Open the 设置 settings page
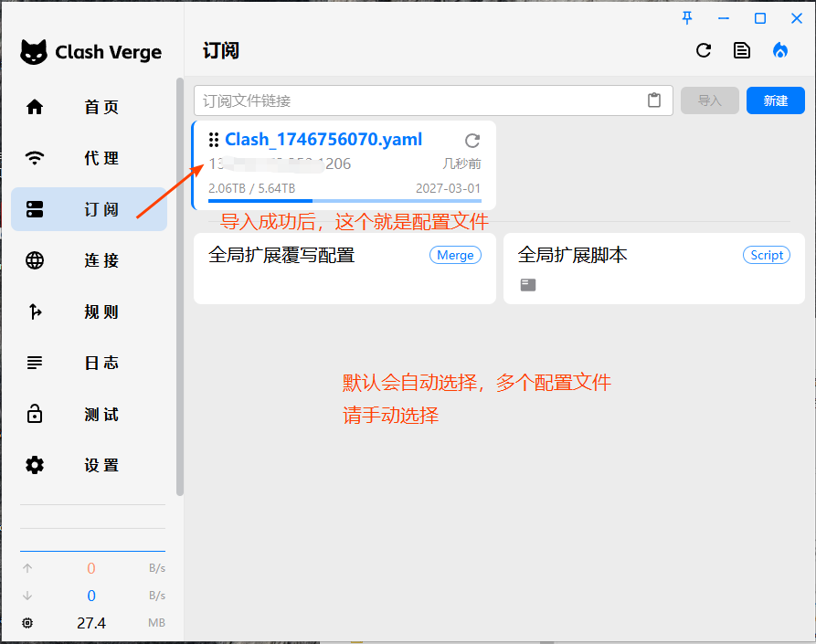 coord(89,465)
